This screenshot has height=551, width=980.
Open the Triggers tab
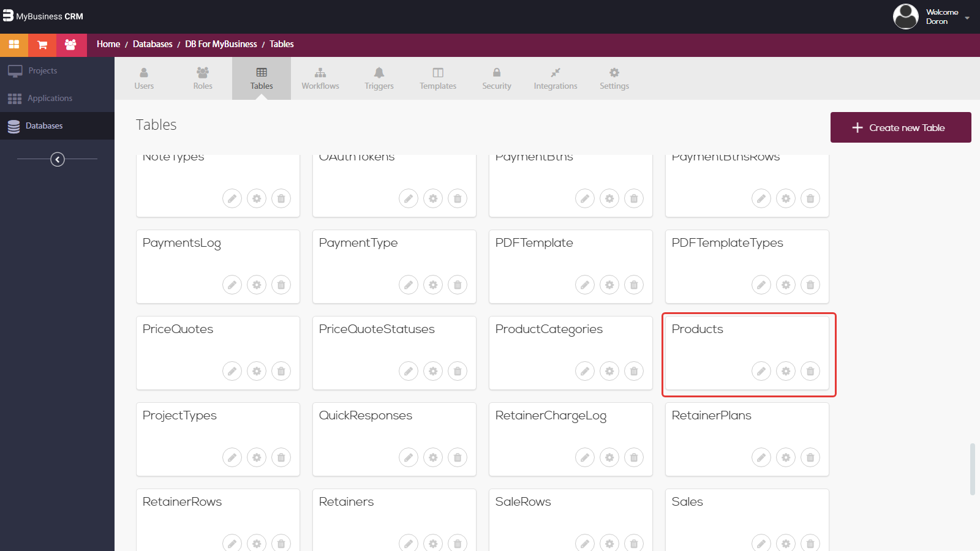pyautogui.click(x=379, y=78)
